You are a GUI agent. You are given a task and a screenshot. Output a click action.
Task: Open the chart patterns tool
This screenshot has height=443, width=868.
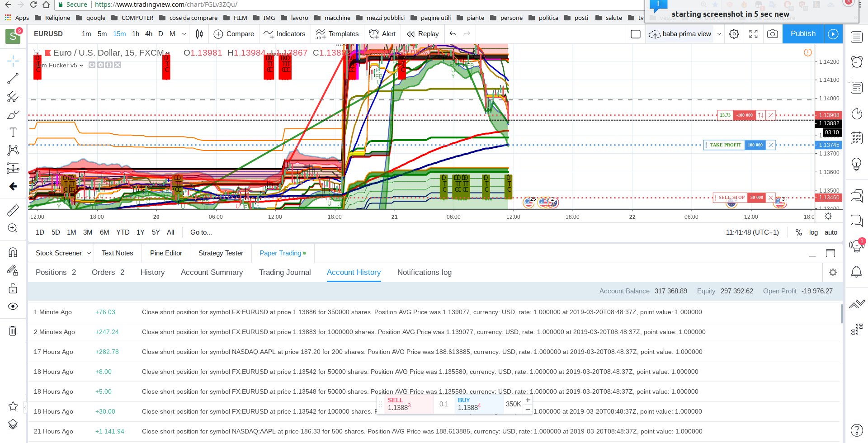13,150
